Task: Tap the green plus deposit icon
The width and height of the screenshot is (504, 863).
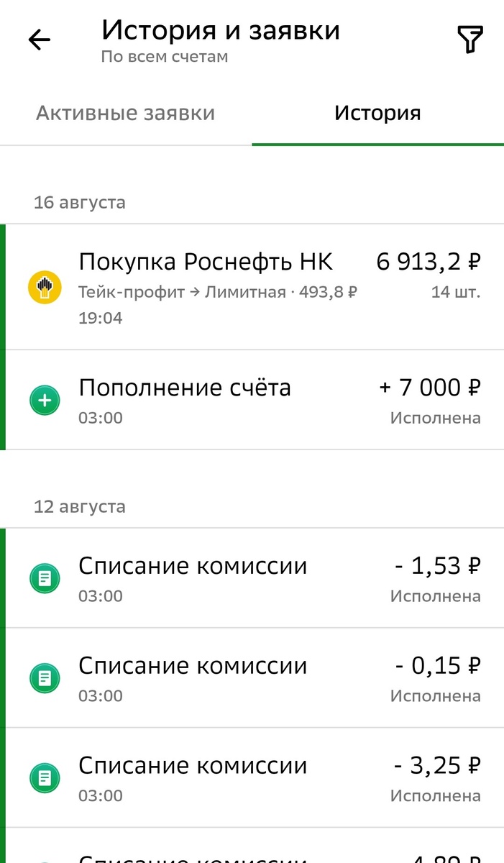Action: (44, 400)
